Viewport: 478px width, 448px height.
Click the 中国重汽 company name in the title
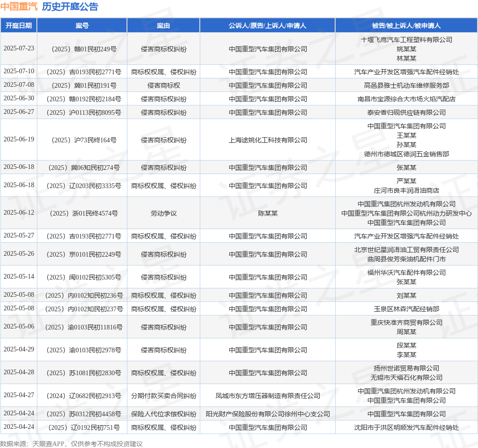coord(19,7)
